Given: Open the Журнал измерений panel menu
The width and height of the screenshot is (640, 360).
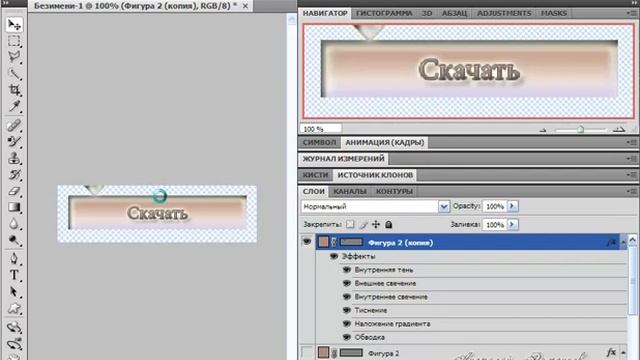Looking at the screenshot, I should click(x=632, y=158).
